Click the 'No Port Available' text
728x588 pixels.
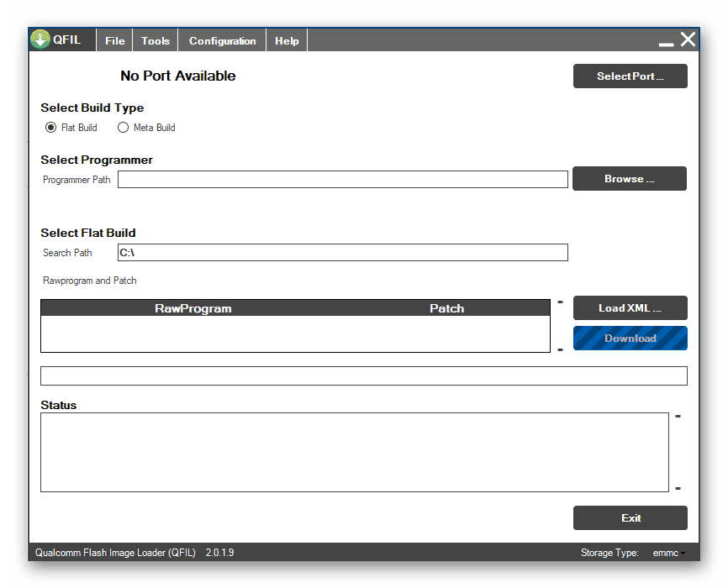point(178,76)
